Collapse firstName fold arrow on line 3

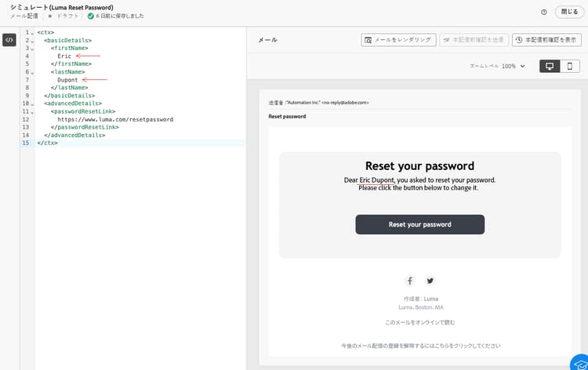(32, 49)
